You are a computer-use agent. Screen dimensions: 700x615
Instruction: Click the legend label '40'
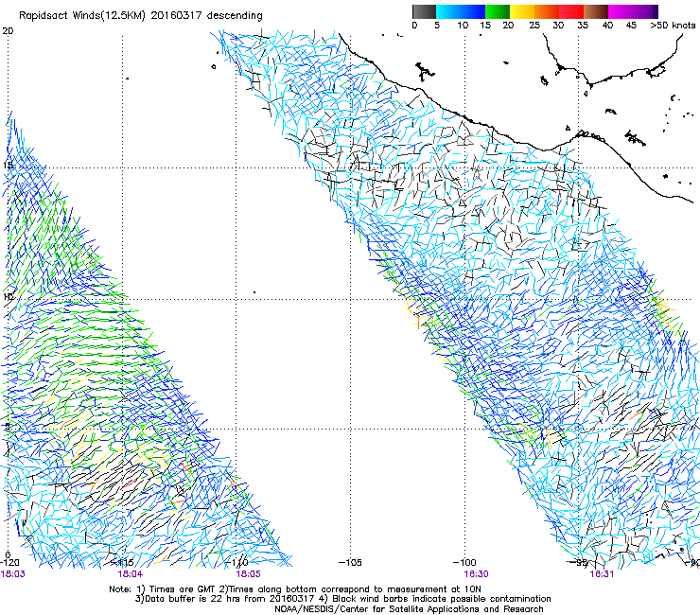607,26
